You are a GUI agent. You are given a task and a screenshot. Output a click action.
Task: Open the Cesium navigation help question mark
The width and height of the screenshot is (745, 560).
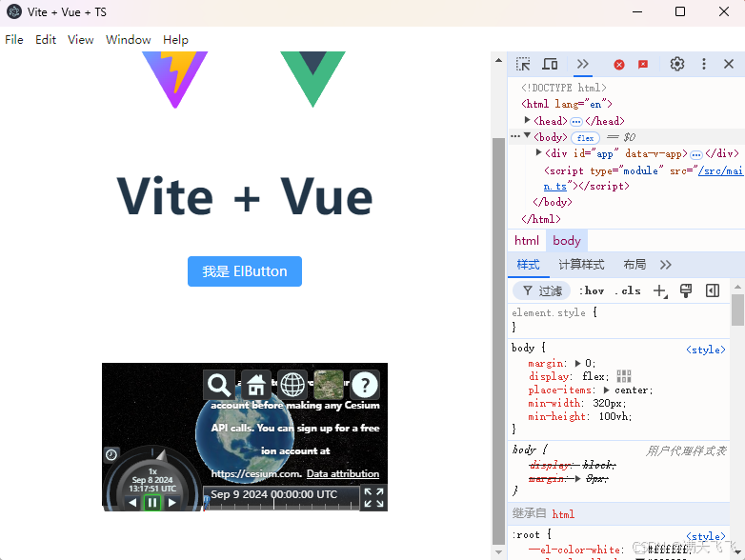tap(365, 385)
